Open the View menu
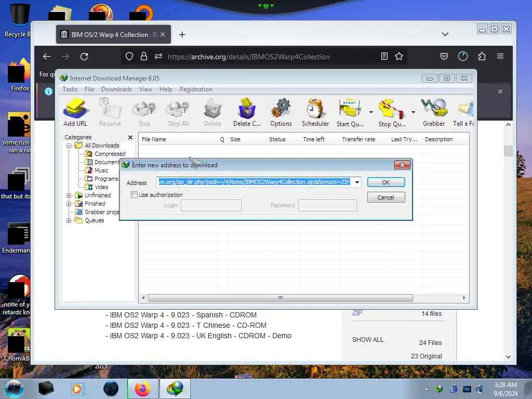The image size is (532, 399). pos(145,89)
